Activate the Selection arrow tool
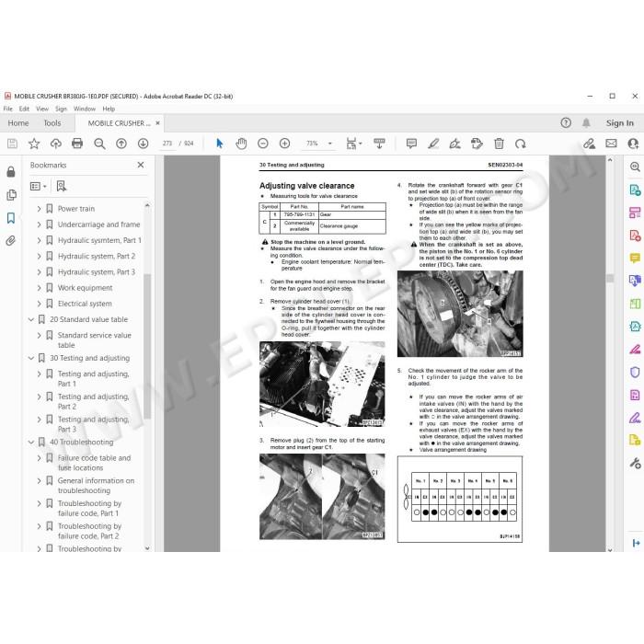The height and width of the screenshot is (644, 644). (219, 144)
